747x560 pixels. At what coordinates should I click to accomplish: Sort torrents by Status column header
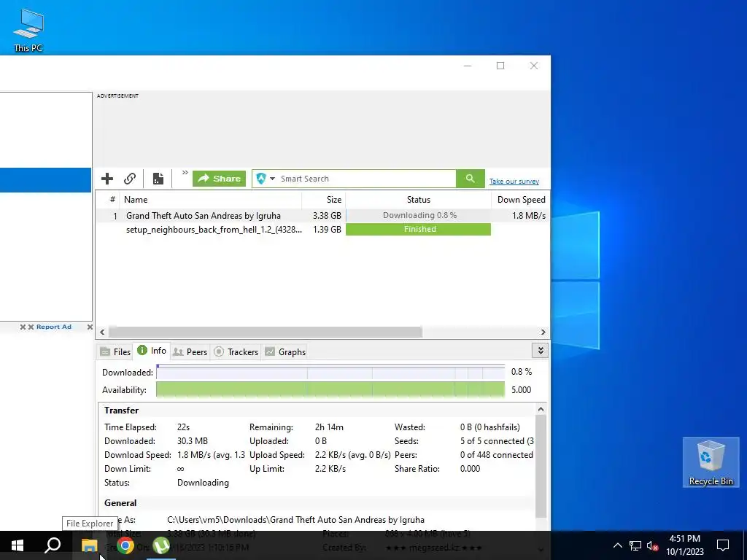[418, 200]
